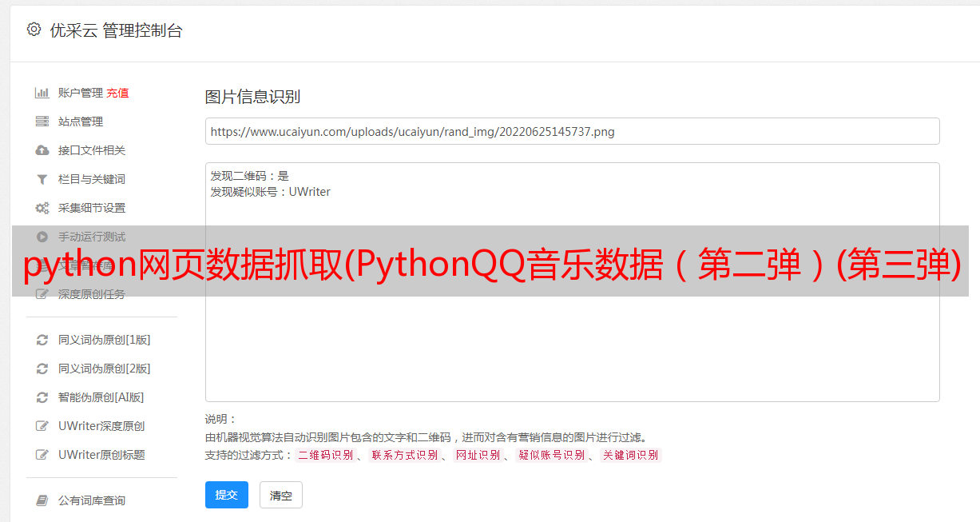Screen dimensions: 980x522
Task: Click the 说明： label
Action: 221,419
